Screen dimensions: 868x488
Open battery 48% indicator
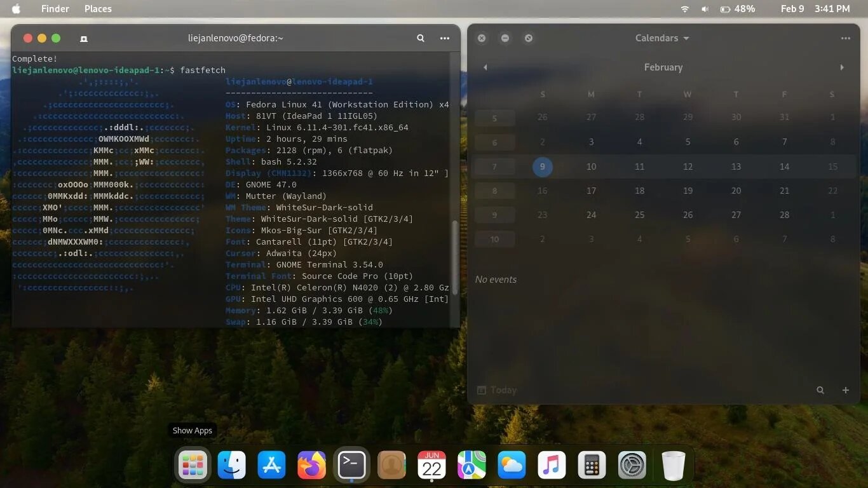[738, 9]
